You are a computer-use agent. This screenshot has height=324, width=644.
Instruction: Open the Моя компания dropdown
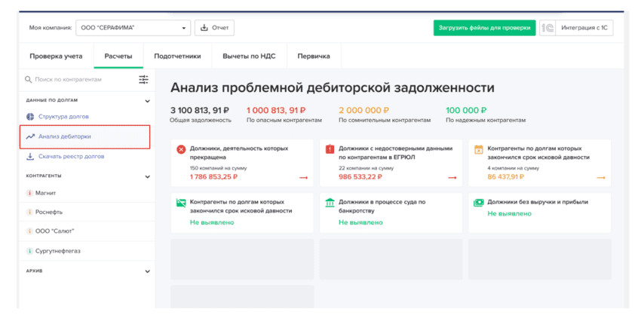tap(133, 28)
